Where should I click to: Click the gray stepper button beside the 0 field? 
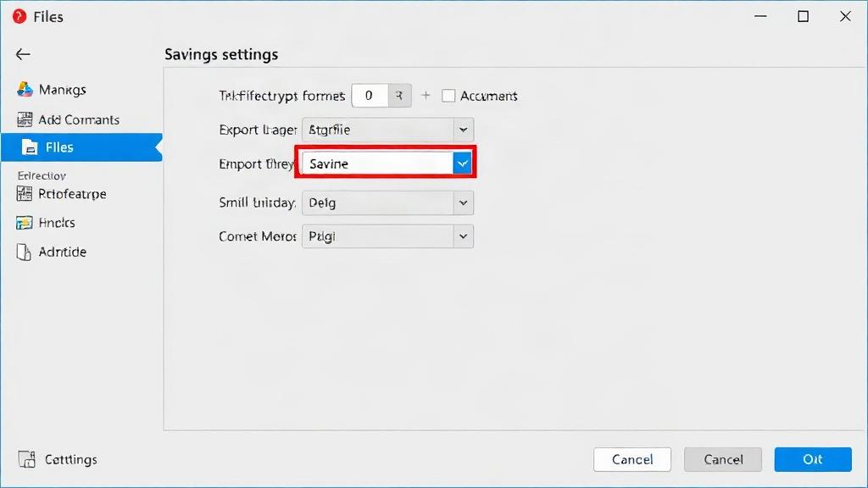tap(400, 96)
